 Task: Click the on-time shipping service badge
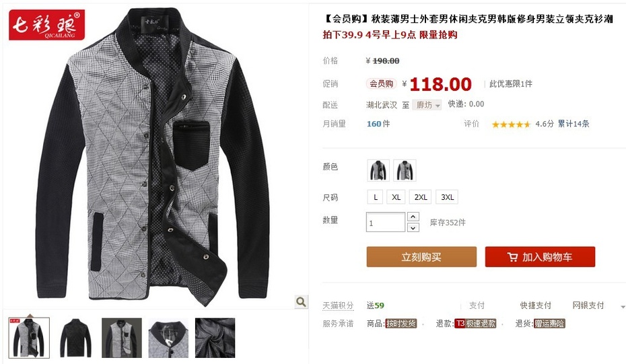(x=401, y=323)
